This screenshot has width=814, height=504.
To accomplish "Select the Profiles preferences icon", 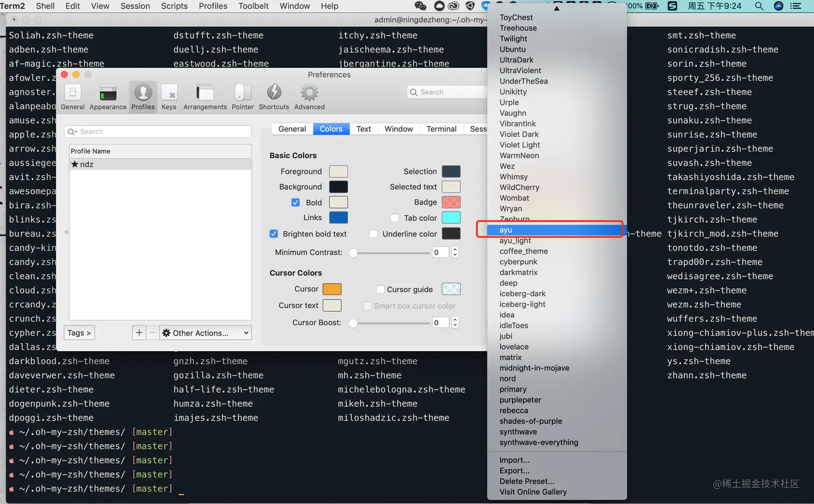I will pyautogui.click(x=143, y=97).
